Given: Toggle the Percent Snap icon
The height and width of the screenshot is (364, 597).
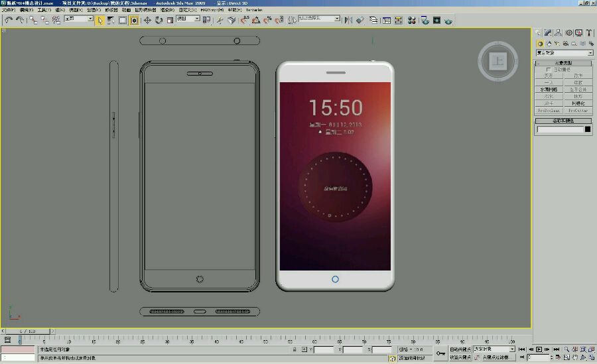Looking at the screenshot, I should pyautogui.click(x=268, y=20).
